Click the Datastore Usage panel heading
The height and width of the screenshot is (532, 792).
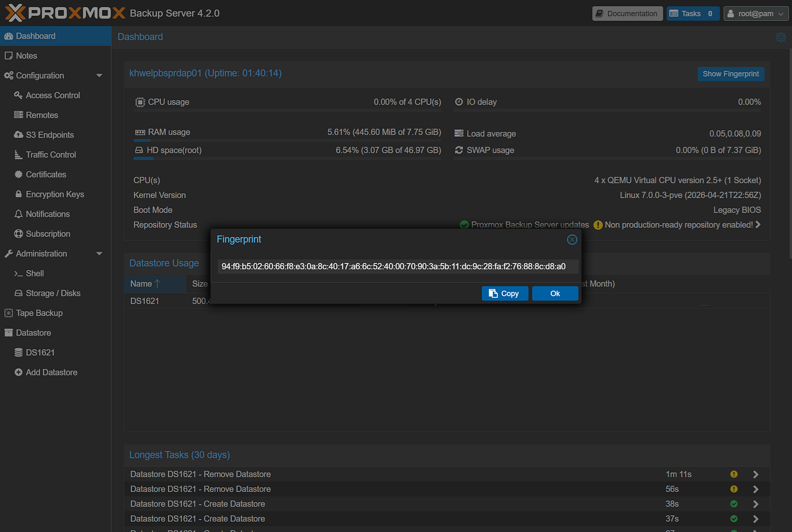[164, 263]
